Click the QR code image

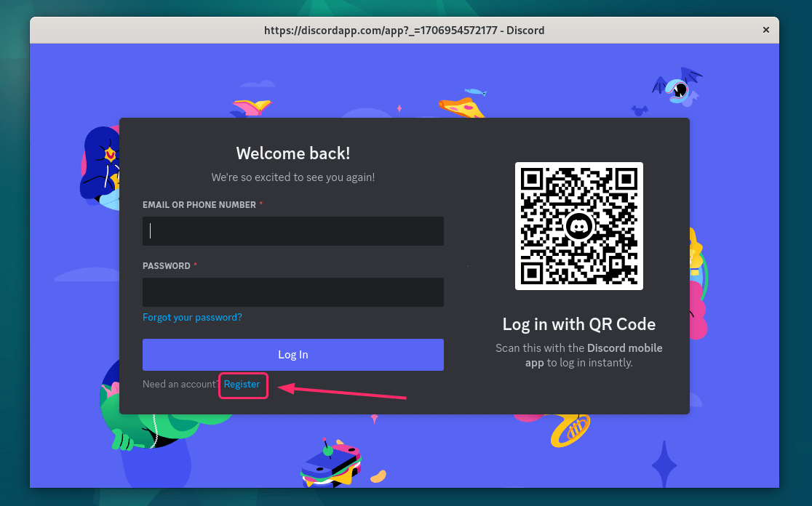(579, 226)
